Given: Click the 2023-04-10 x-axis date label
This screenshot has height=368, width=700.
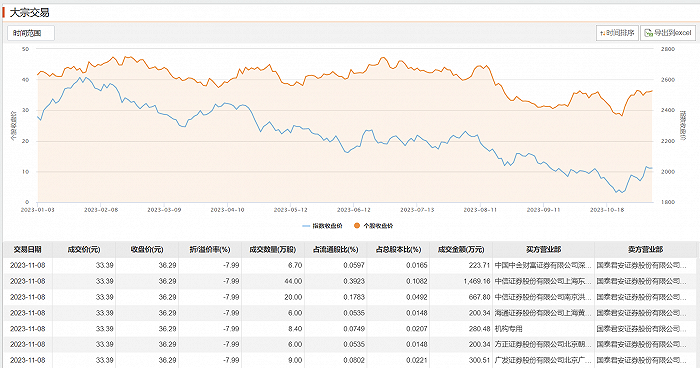Looking at the screenshot, I should pos(227,210).
